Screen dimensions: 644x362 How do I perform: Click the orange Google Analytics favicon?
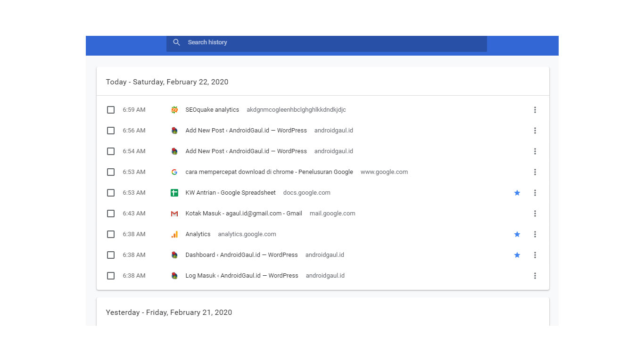click(x=174, y=234)
